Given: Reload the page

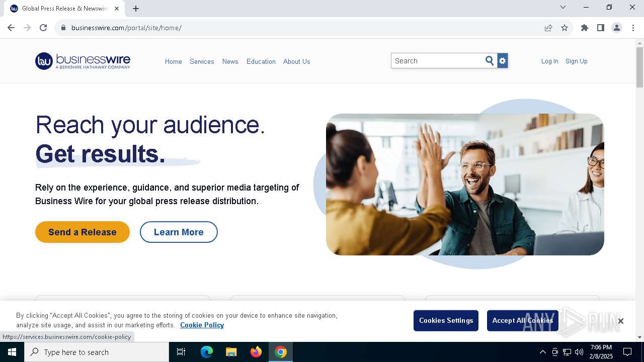Looking at the screenshot, I should [43, 28].
